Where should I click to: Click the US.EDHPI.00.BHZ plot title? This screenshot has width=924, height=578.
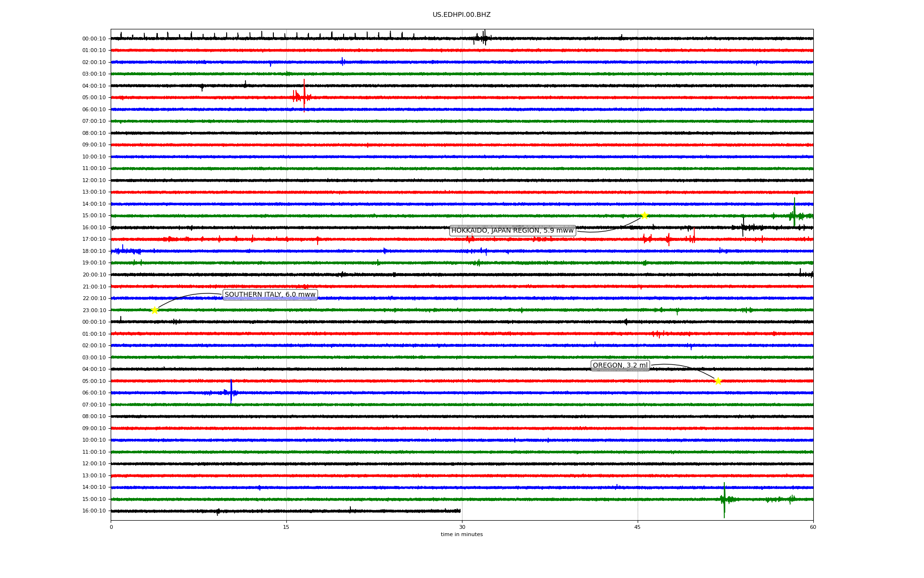(462, 15)
